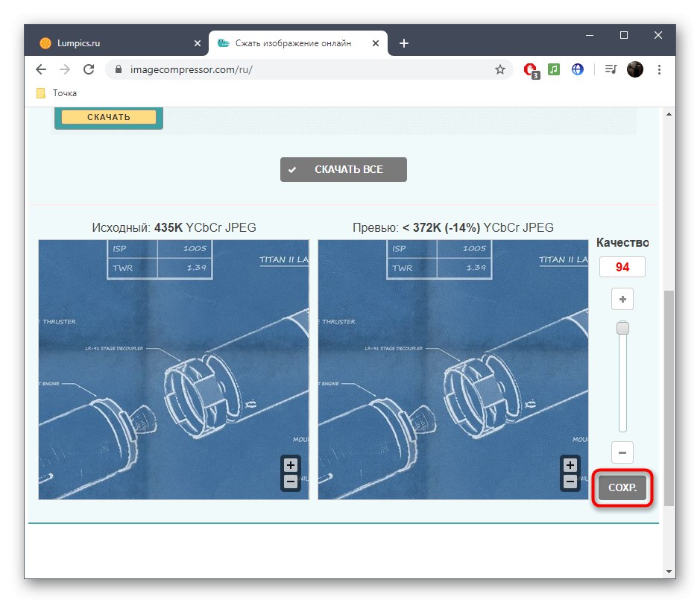Open the Chrome profile avatar
This screenshot has width=700, height=603.
coord(635,69)
